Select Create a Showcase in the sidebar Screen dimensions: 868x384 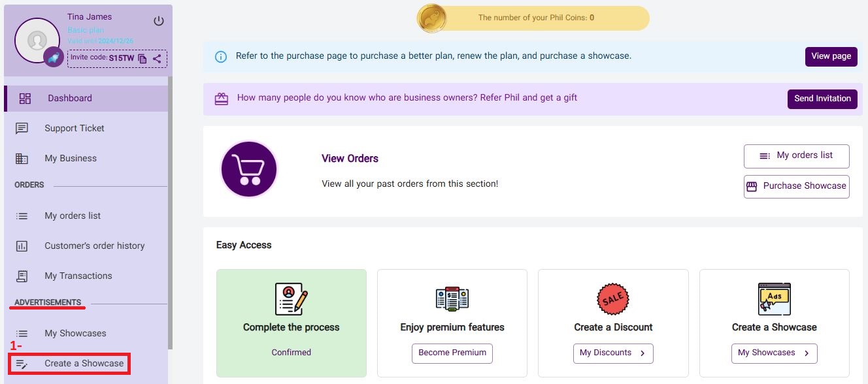click(x=84, y=364)
